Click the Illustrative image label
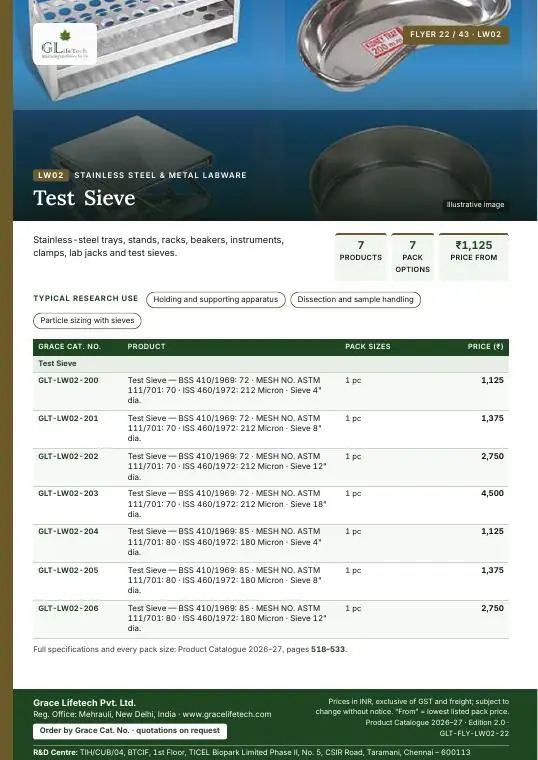Screen dimensions: 538x760 [x=475, y=205]
